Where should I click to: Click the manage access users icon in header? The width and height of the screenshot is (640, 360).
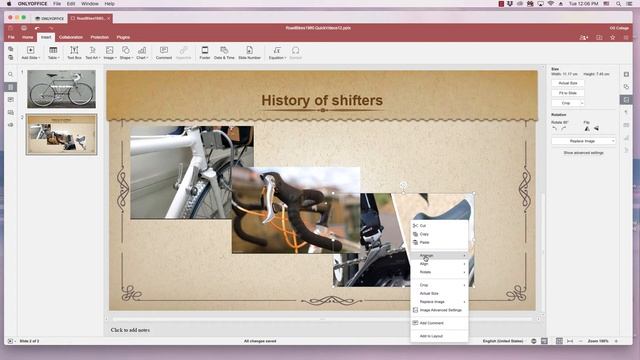pos(584,38)
